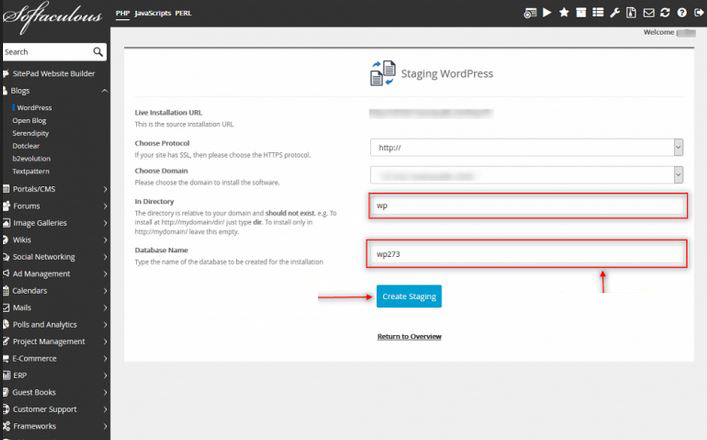Image resolution: width=707 pixels, height=440 pixels.
Task: Open demos via the play triangle icon
Action: [547, 13]
